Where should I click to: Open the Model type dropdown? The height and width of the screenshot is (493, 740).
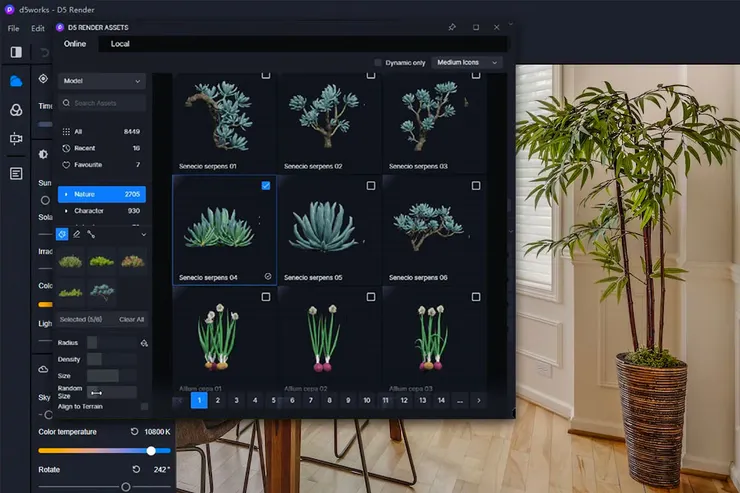(x=101, y=80)
